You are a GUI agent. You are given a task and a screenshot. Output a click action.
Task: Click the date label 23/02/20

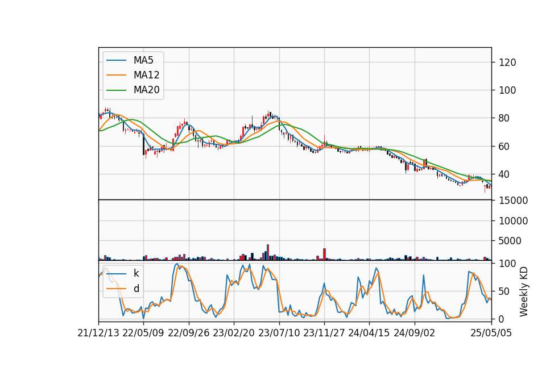coord(234,333)
